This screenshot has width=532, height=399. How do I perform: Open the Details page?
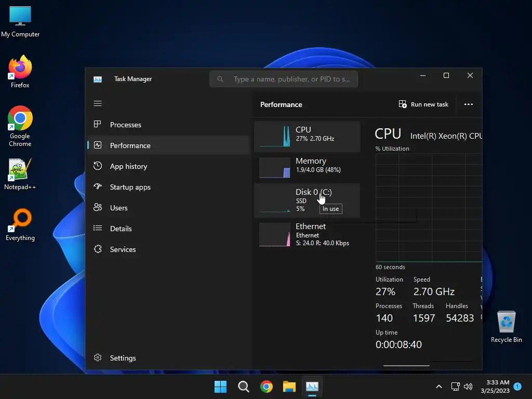[169, 229]
